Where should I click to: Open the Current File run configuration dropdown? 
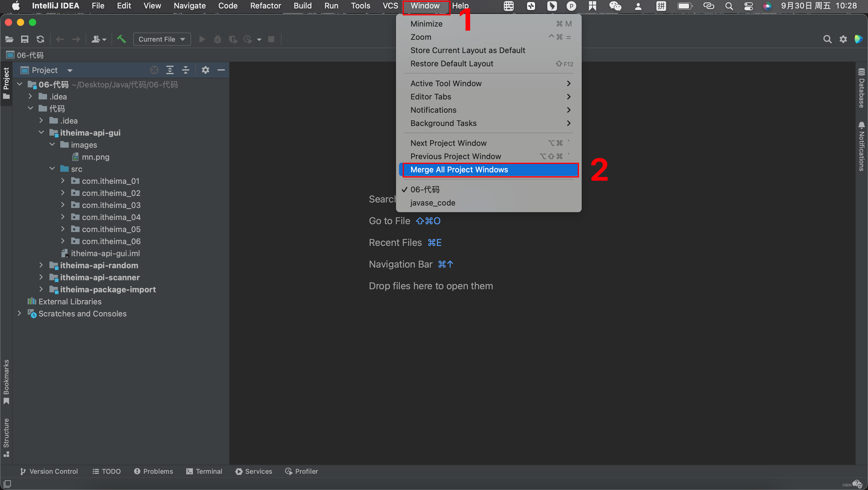pyautogui.click(x=162, y=39)
